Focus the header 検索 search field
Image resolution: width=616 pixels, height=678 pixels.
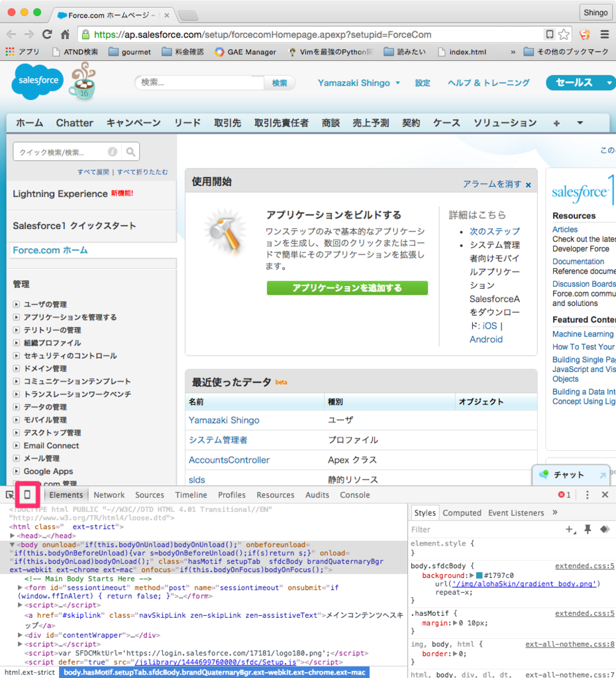199,83
